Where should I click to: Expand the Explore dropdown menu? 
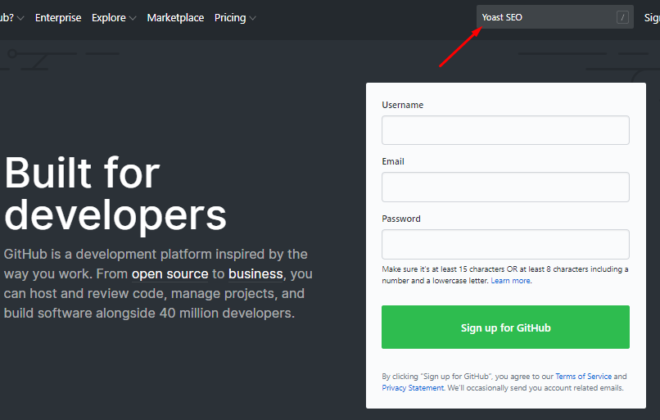click(x=114, y=18)
